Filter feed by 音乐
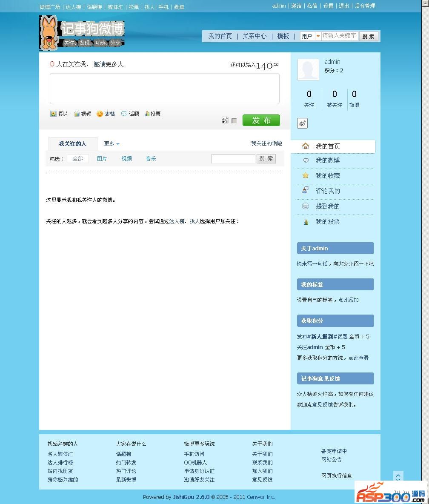The image size is (429, 504). click(151, 159)
